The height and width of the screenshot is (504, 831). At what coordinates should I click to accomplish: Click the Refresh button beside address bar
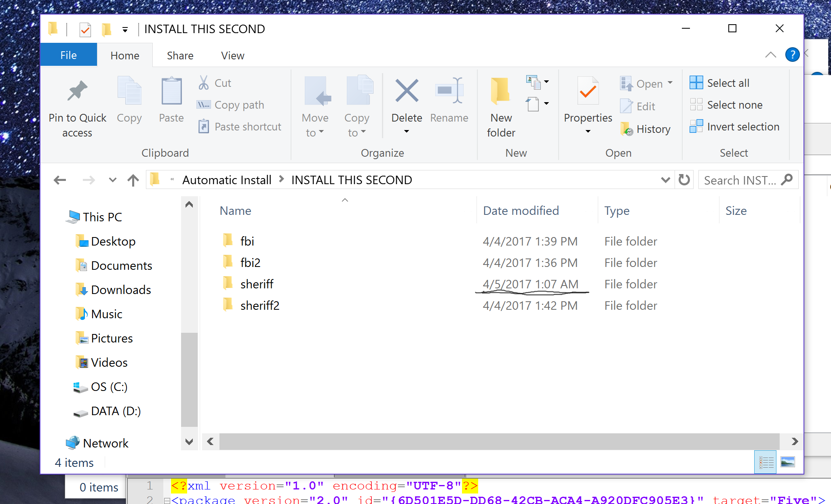tap(684, 180)
